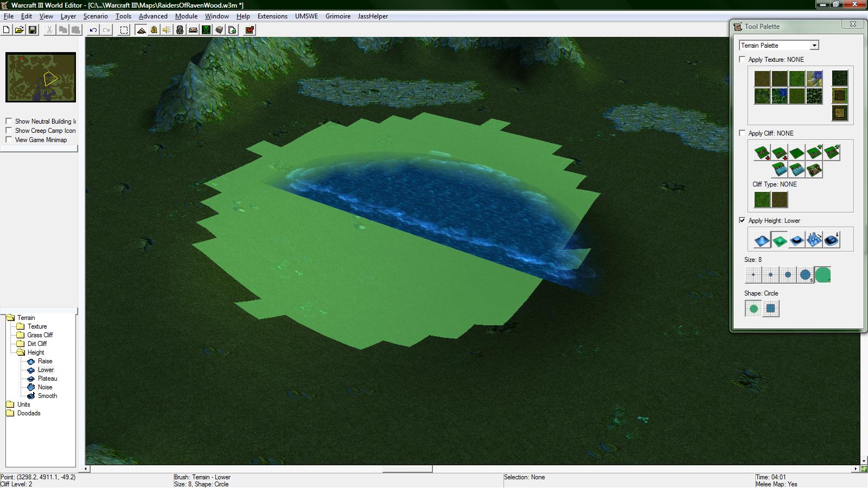Expand the Doodads folder in tree
This screenshot has width=868, height=488.
(10, 413)
